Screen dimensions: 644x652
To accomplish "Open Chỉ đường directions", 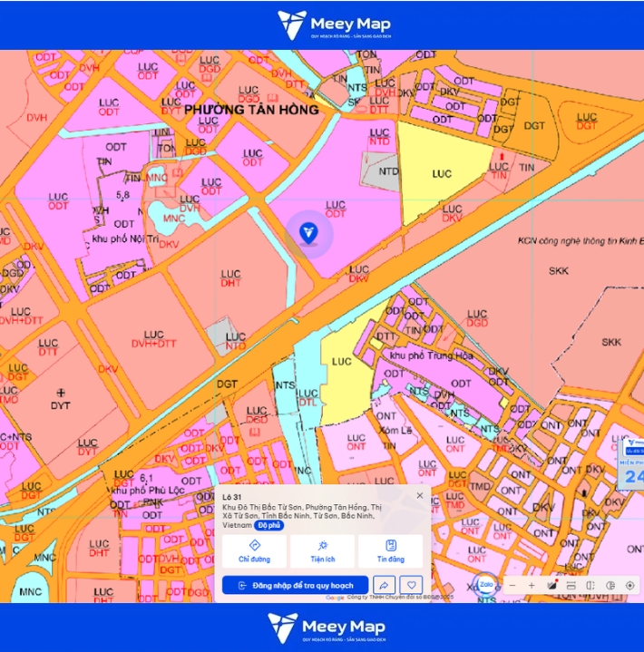I will (254, 551).
